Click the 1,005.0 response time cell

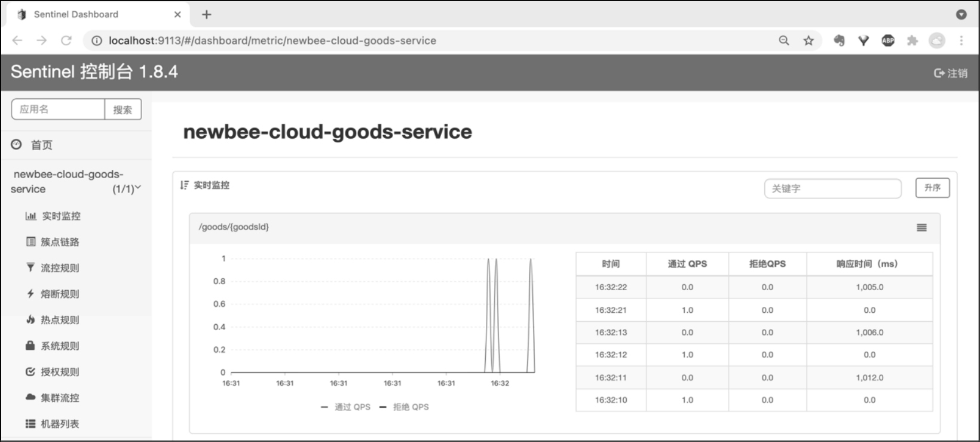pyautogui.click(x=869, y=287)
